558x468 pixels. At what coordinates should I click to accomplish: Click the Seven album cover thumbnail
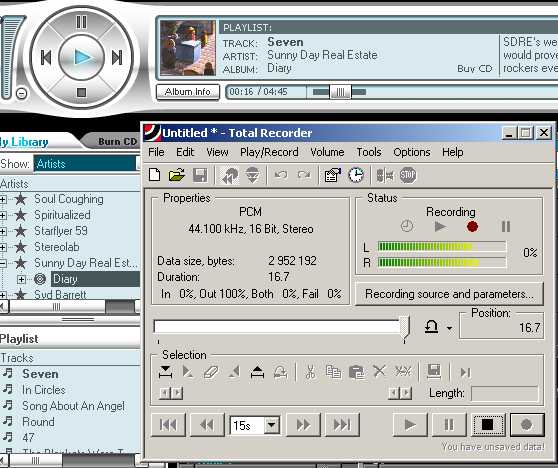click(x=188, y=48)
